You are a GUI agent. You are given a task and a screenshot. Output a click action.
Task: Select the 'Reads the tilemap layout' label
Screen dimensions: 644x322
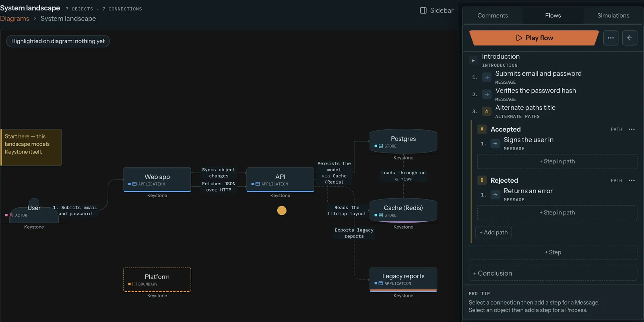click(347, 211)
